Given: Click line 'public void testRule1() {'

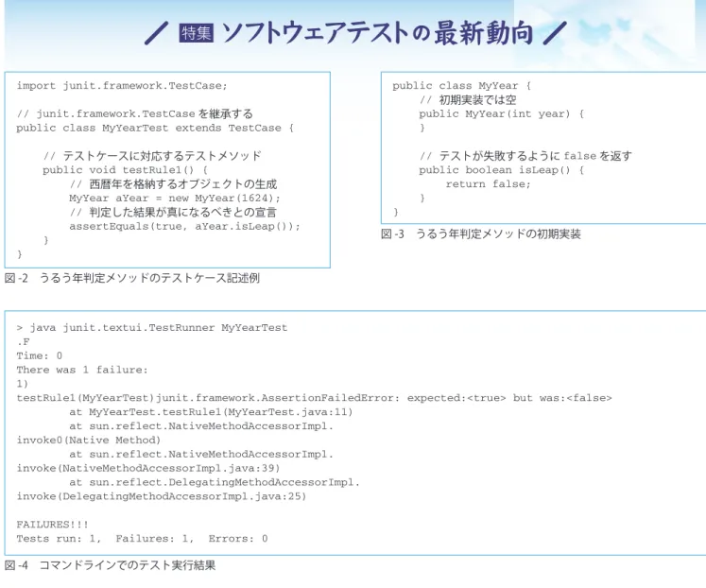Looking at the screenshot, I should [x=126, y=170].
